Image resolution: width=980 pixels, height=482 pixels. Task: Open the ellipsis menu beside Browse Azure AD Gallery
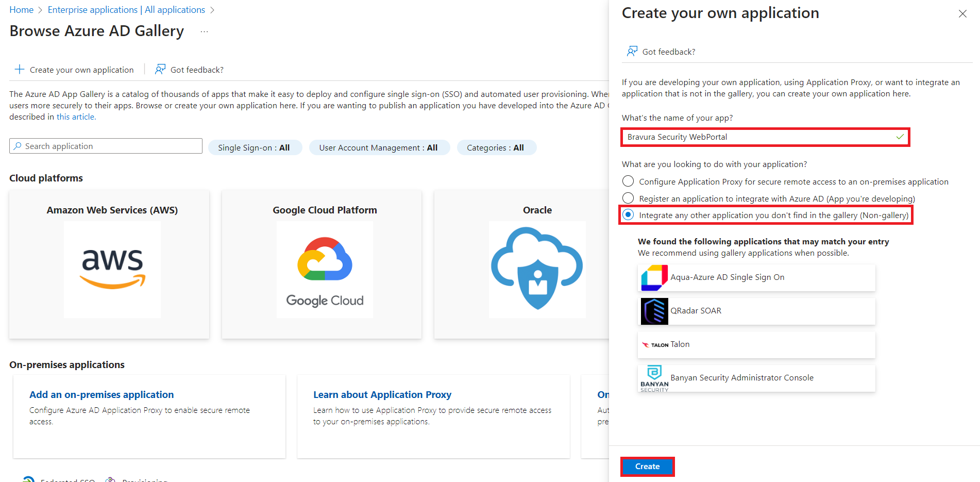(x=204, y=31)
